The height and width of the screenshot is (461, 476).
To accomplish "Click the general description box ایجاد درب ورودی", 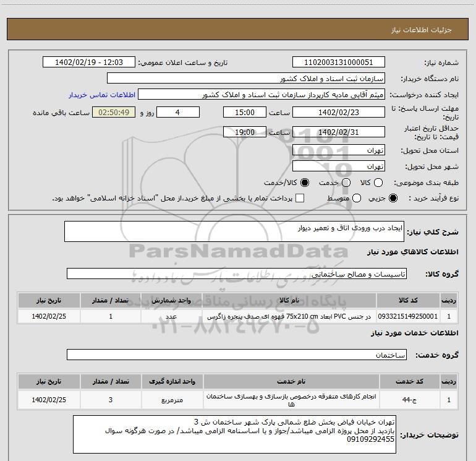I will [x=234, y=231].
